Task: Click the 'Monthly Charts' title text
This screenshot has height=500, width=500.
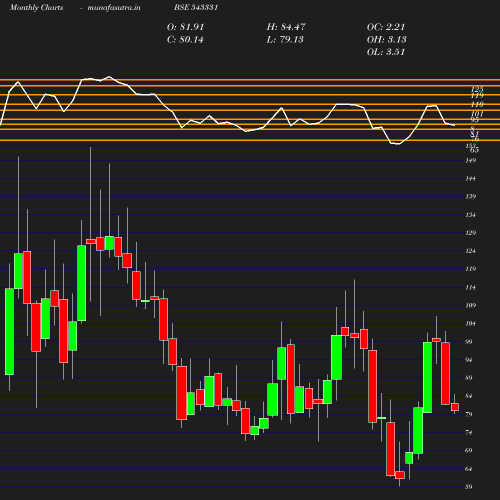Action: [x=36, y=8]
